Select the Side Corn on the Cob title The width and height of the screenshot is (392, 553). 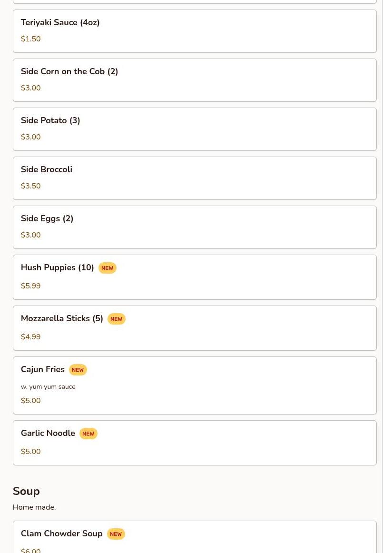click(x=69, y=71)
